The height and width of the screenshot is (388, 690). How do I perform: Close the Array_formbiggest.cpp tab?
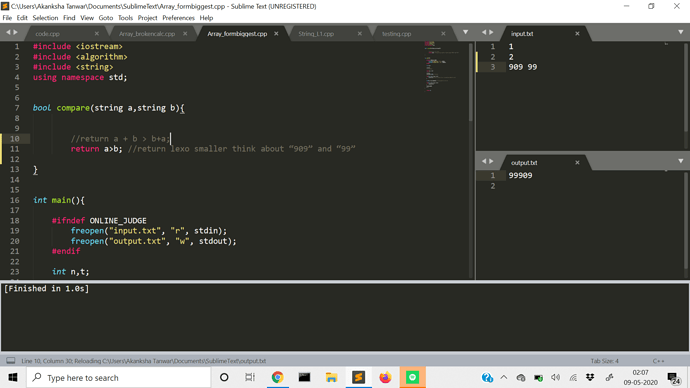[x=276, y=33]
